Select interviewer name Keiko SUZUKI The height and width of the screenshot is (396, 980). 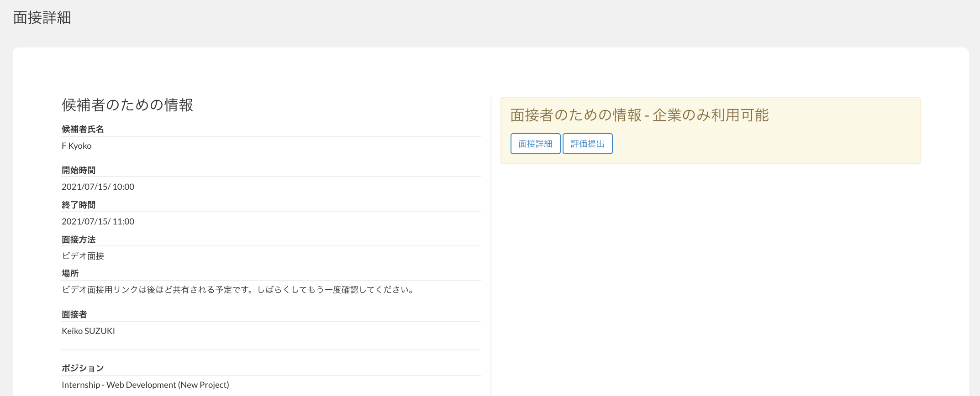point(88,331)
